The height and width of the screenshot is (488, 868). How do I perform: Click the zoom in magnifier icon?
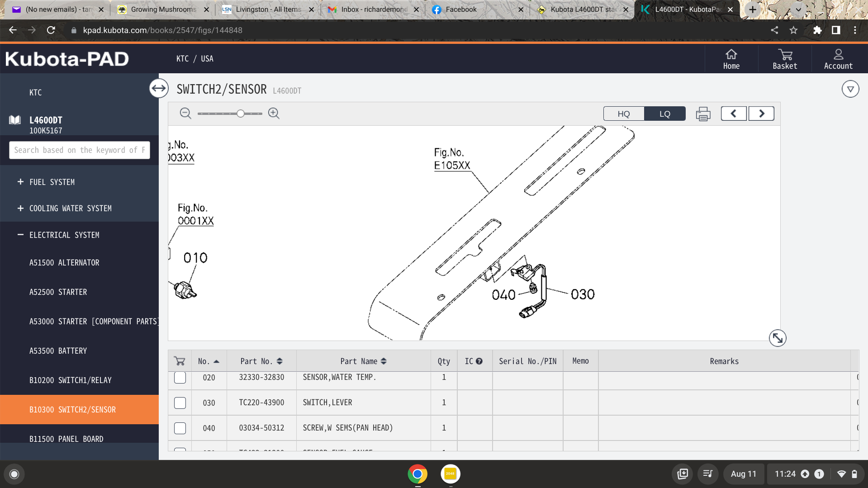tap(274, 114)
